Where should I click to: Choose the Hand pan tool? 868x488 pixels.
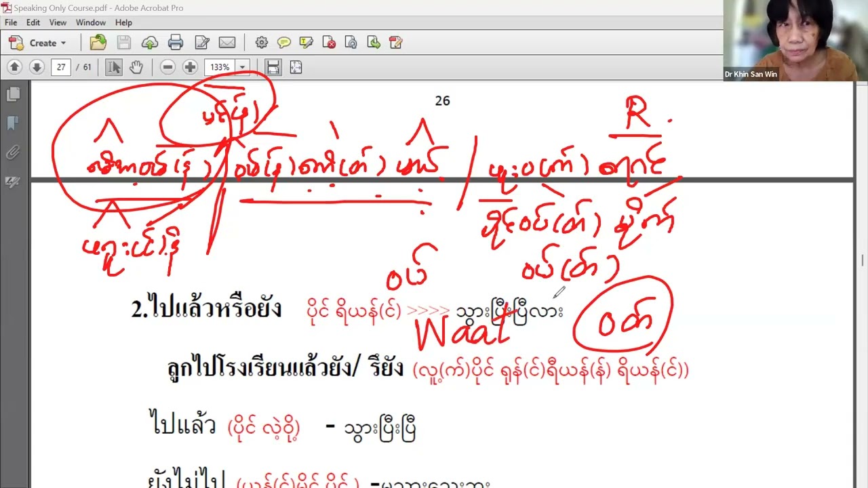[x=136, y=67]
